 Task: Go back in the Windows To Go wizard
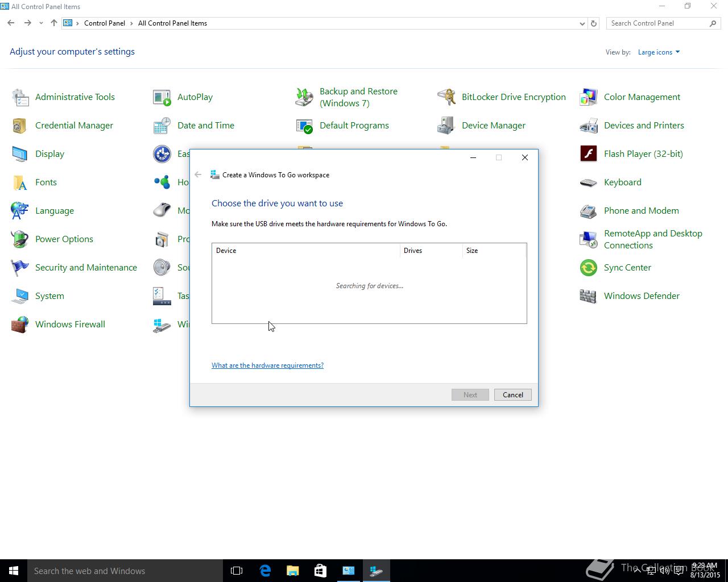coord(198,175)
